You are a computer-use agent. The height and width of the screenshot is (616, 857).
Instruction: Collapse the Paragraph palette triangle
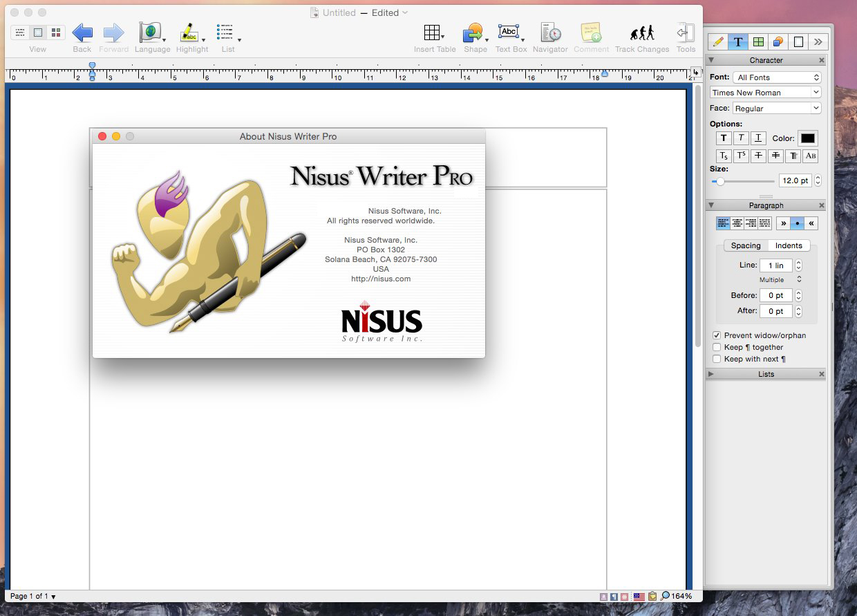click(711, 205)
